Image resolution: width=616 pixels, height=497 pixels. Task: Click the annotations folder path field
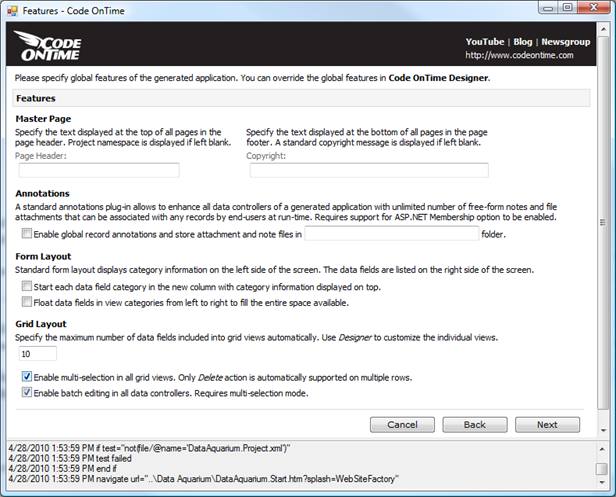click(x=392, y=234)
